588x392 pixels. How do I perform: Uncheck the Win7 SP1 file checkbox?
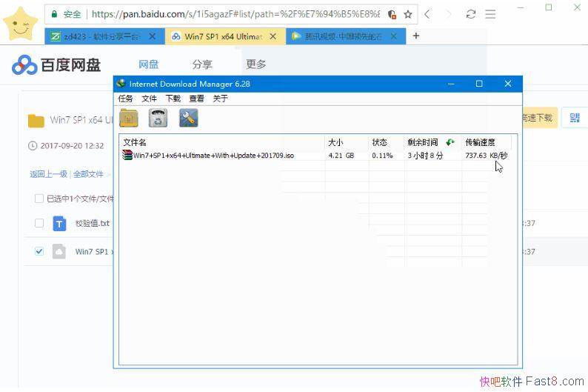[39, 252]
